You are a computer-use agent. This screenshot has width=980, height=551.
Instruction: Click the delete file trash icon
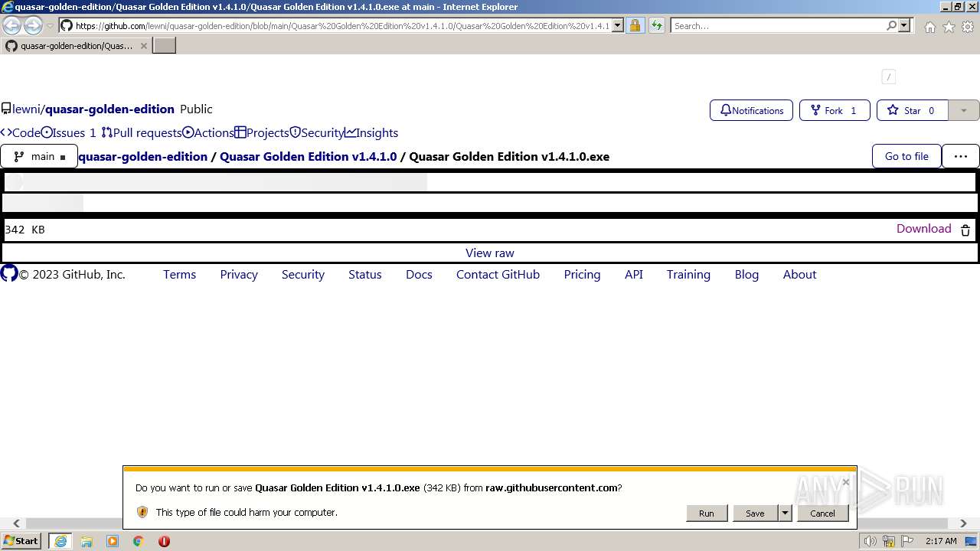point(965,230)
